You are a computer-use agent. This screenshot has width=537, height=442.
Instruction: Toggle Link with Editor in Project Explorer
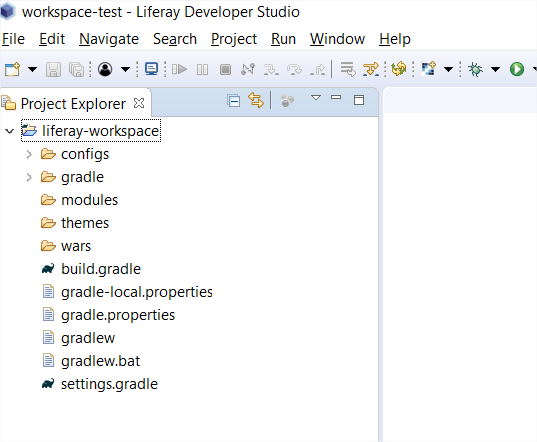(256, 100)
